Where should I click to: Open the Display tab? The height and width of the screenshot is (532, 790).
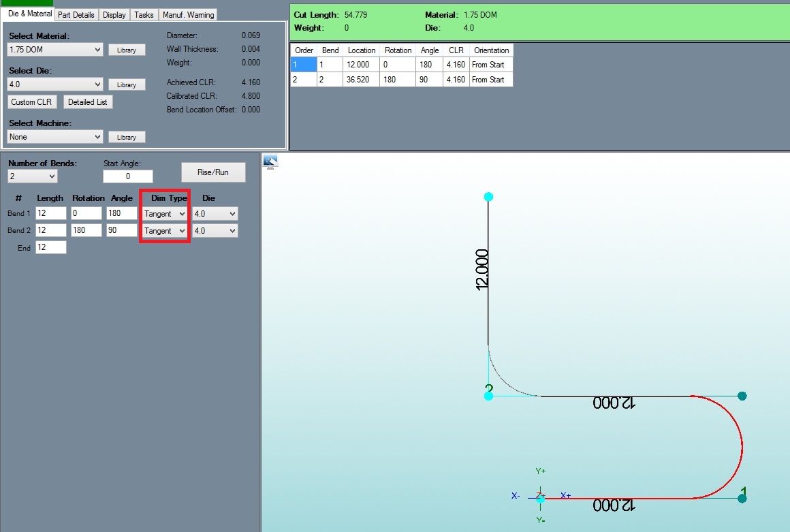114,14
